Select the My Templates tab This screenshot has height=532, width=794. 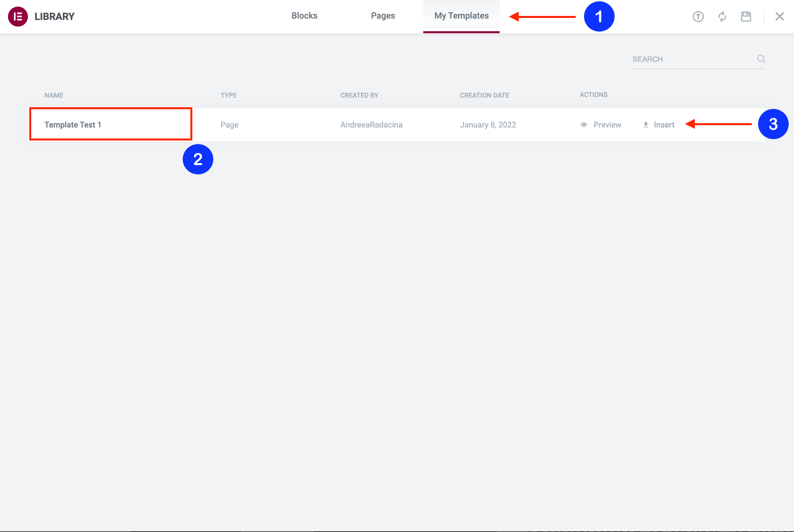[x=461, y=16]
